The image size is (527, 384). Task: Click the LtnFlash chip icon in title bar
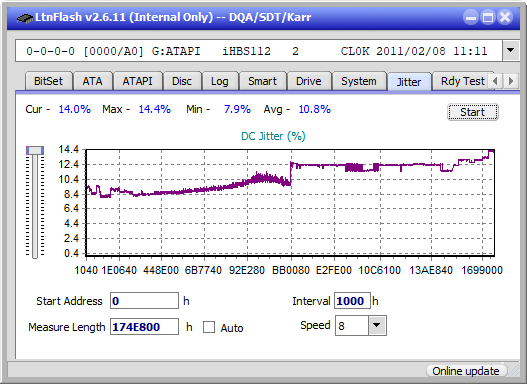(x=25, y=17)
